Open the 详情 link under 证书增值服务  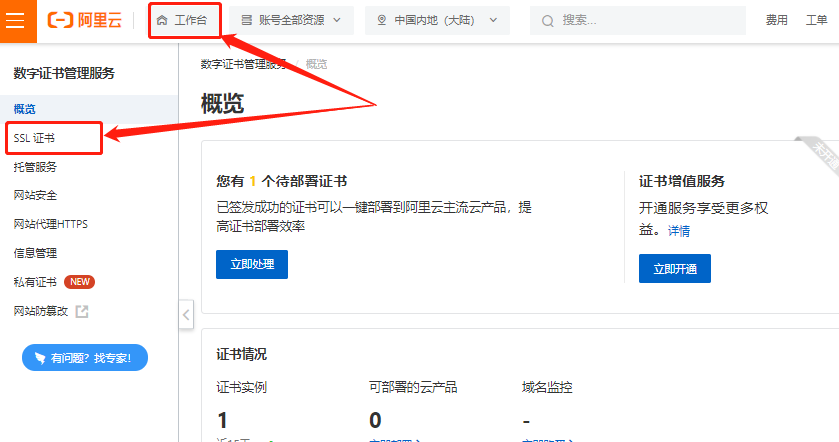[679, 231]
